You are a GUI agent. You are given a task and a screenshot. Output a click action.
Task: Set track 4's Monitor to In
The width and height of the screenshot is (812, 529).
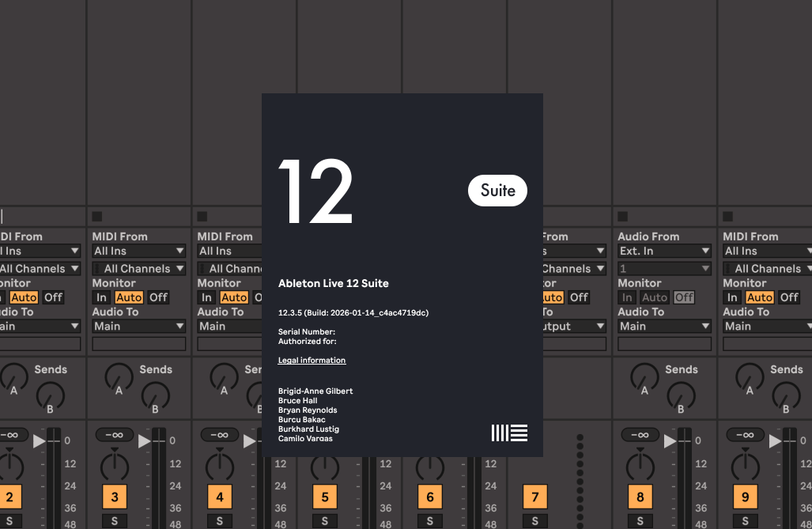tap(206, 297)
